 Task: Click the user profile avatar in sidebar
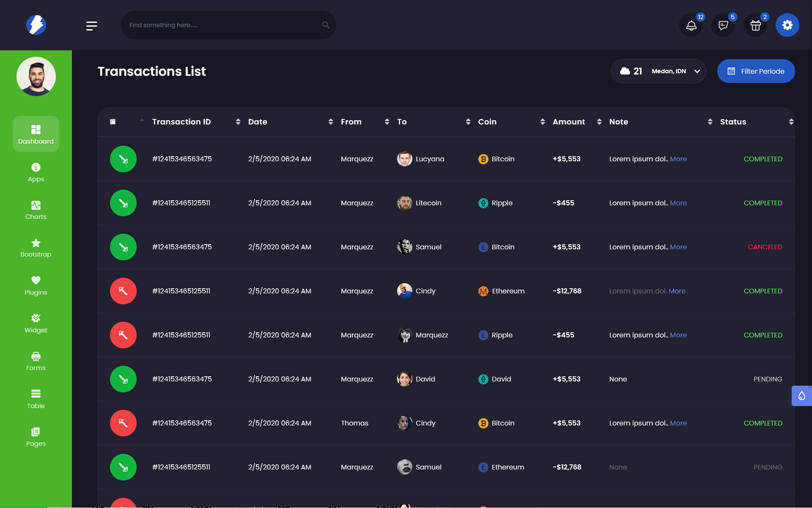(36, 77)
